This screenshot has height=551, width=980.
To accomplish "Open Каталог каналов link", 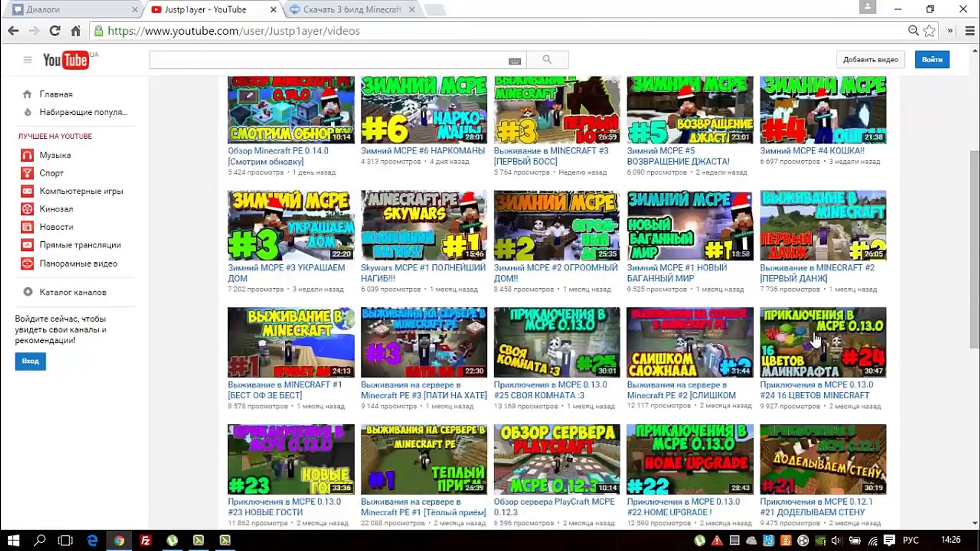I will tap(73, 292).
